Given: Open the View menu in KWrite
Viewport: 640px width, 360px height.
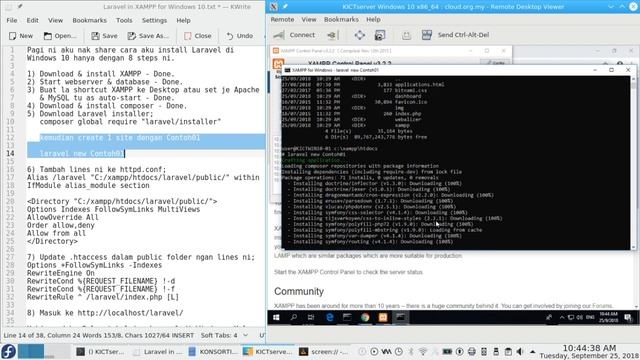Looking at the screenshot, I should [56, 20].
